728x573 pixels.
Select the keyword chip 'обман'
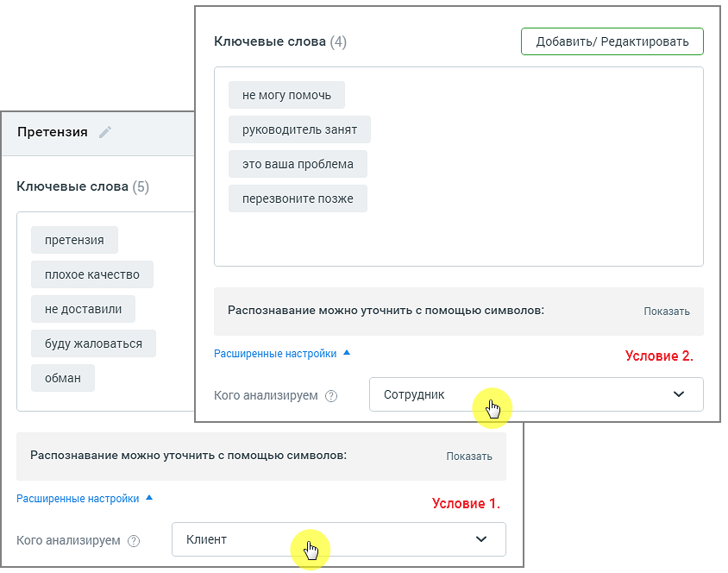[x=63, y=378]
